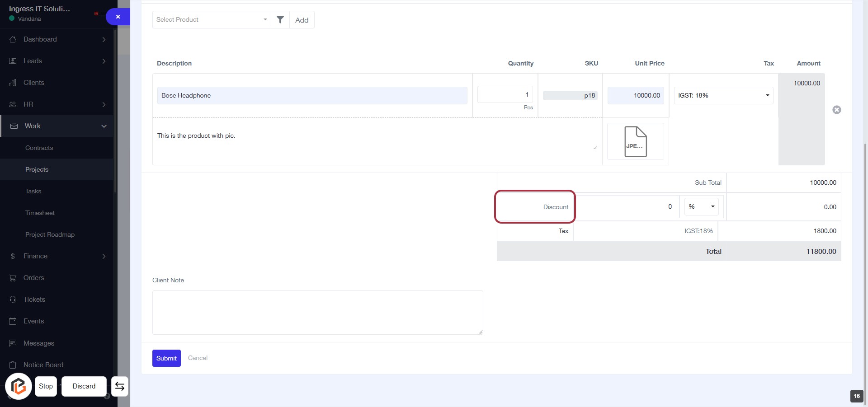Click the swap arrows recorder icon

(x=120, y=386)
